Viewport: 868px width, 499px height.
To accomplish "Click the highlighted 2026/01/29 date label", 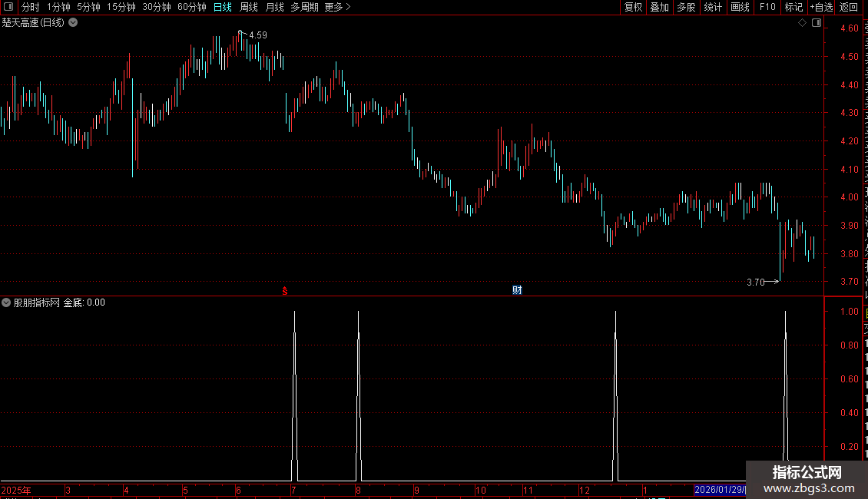I will pos(720,490).
